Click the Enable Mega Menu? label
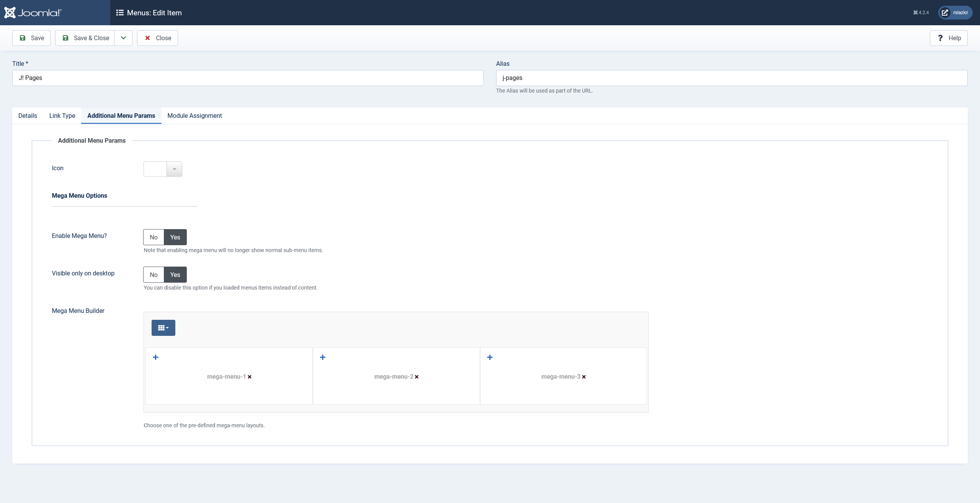Viewport: 980px width, 503px height. [79, 236]
